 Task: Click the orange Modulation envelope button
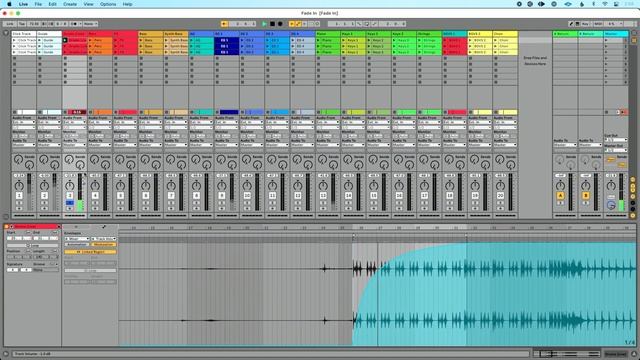tap(104, 244)
